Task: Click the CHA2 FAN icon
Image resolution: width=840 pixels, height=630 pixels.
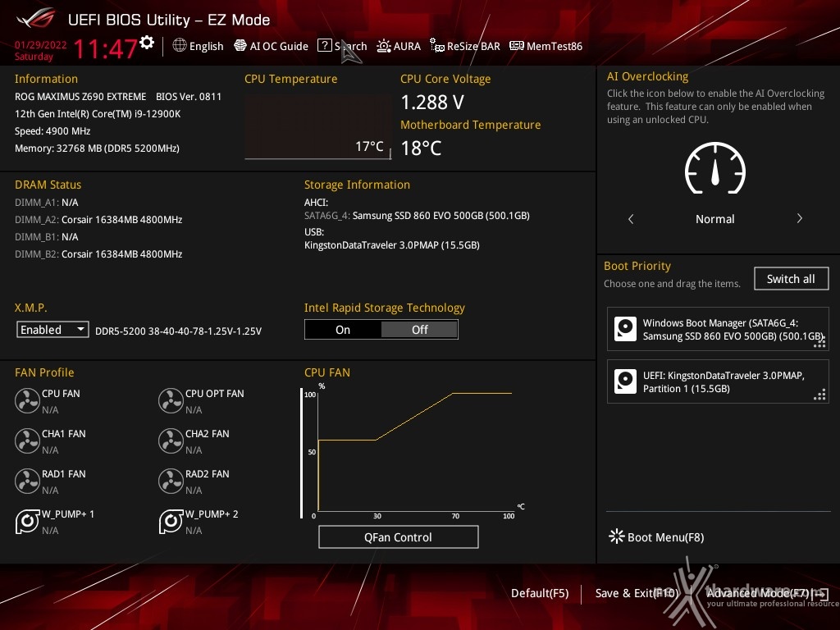Action: [171, 441]
